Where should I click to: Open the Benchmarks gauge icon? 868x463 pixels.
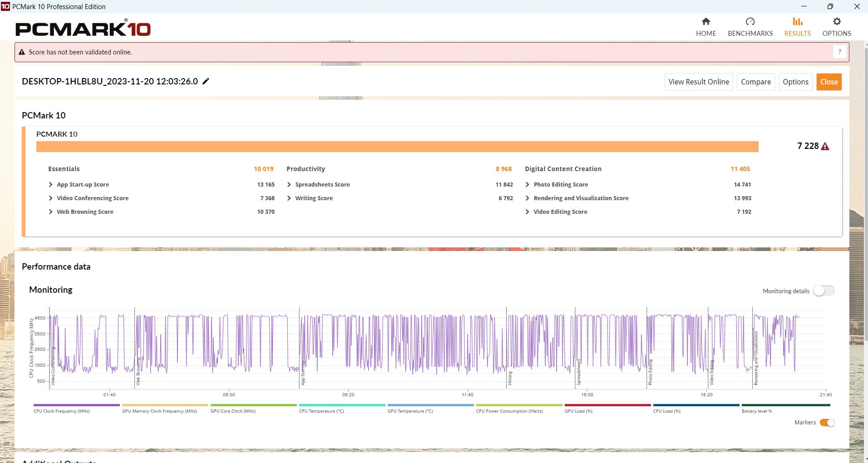(x=750, y=22)
